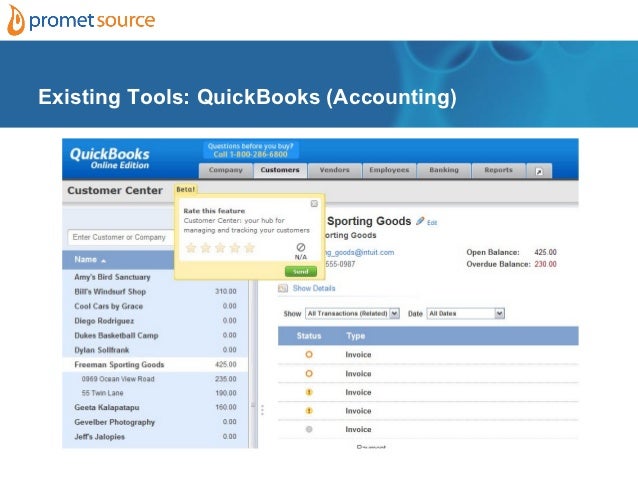
Task: Close the Rate this feature popup
Action: tap(314, 203)
